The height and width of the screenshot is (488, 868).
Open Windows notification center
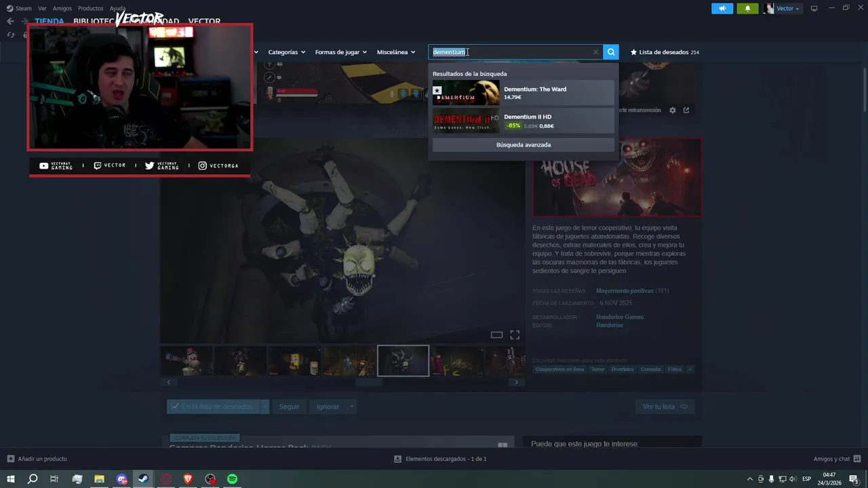853,479
